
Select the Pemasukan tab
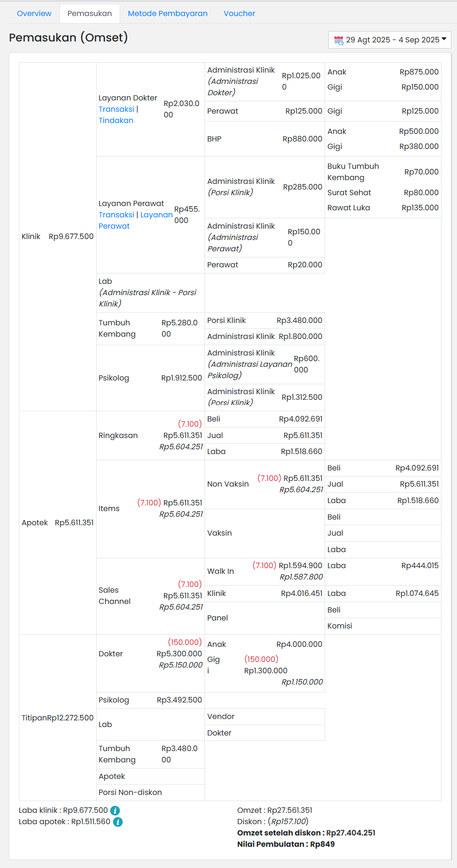[x=90, y=13]
